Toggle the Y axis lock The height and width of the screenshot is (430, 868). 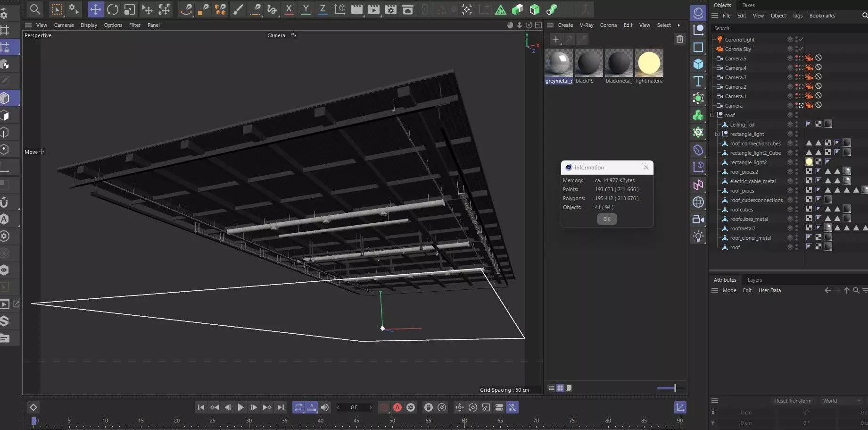[x=306, y=9]
